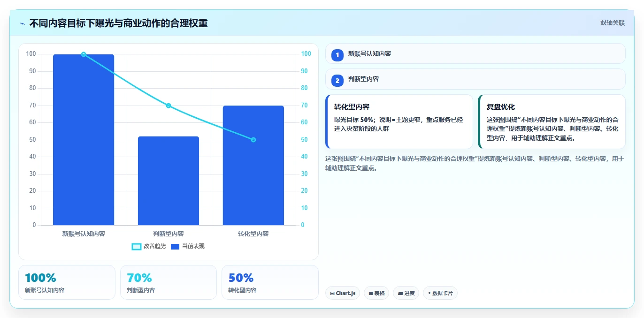Expand the 新账号认知内容 list row
The image size is (644, 318).
[x=475, y=54]
